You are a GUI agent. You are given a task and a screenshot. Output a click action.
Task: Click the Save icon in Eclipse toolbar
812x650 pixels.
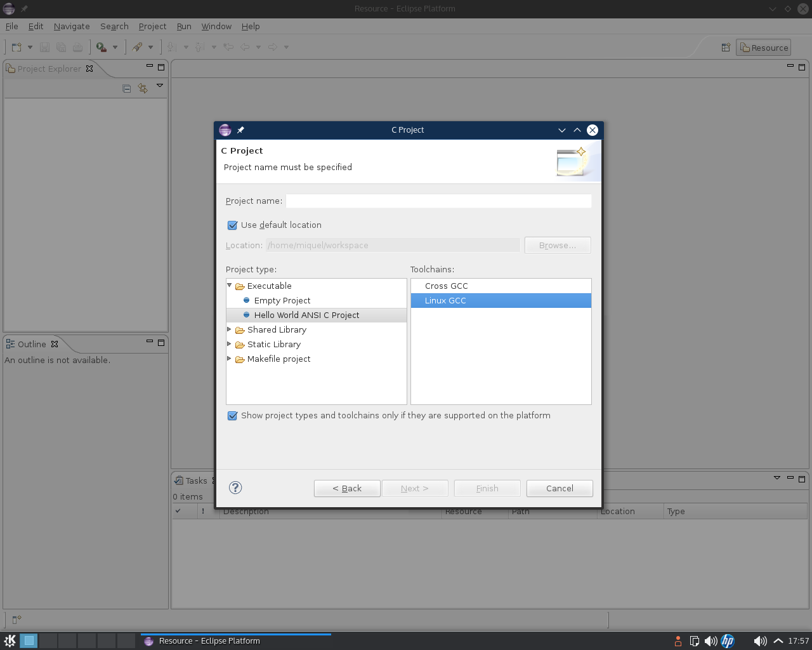(44, 47)
